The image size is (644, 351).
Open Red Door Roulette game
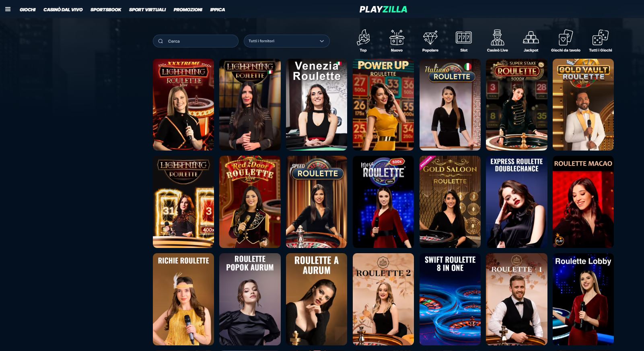pos(250,202)
